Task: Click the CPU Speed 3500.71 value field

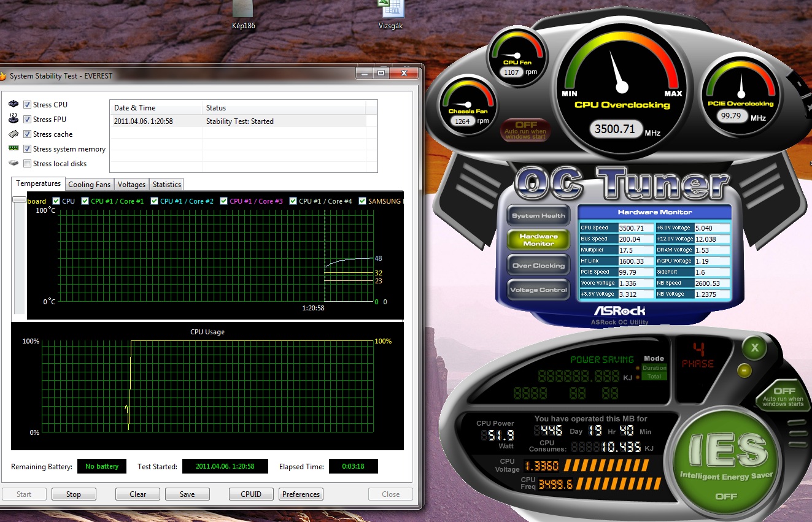Action: click(635, 228)
